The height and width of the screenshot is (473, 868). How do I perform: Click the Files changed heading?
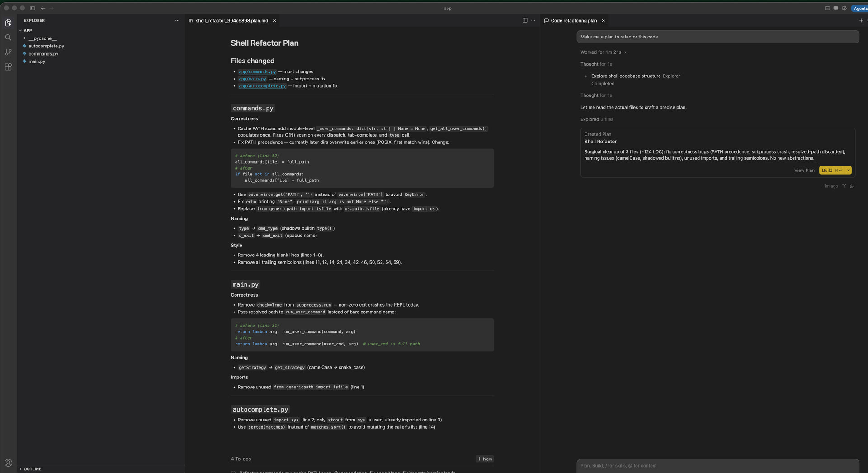[252, 61]
